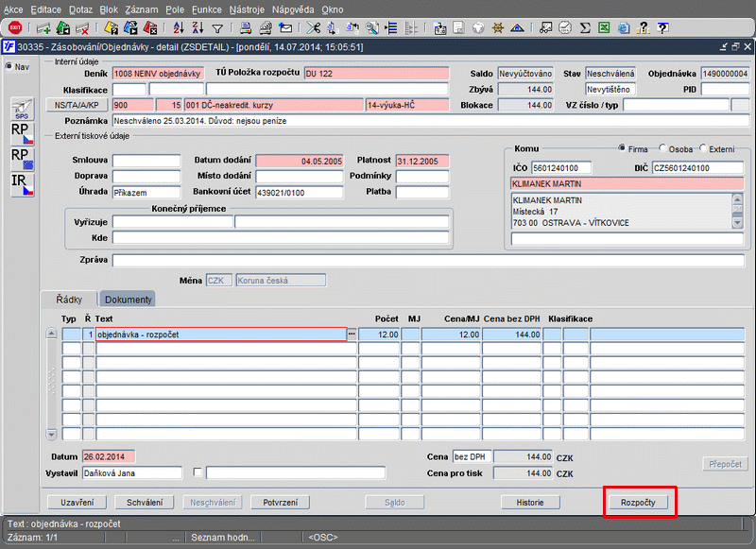The width and height of the screenshot is (756, 549).
Task: Click into the Zpráva input field
Action: 427,260
